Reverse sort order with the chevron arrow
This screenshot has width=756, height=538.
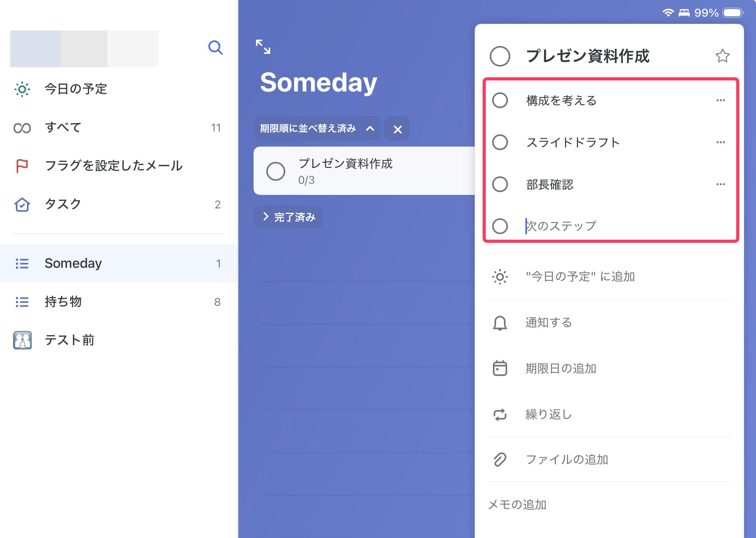(x=370, y=128)
